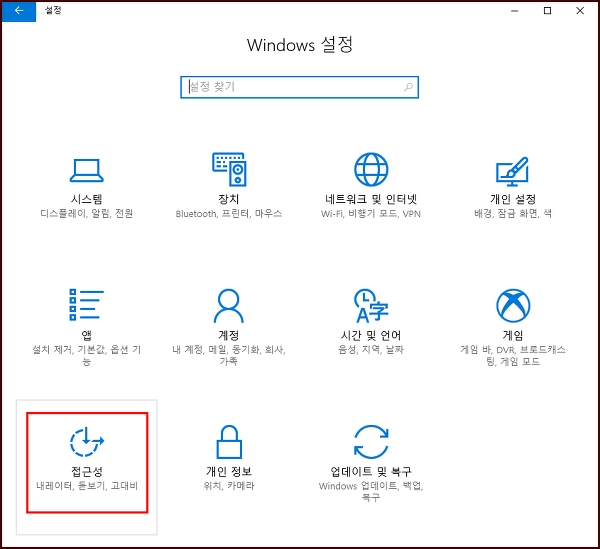Click 'Wi-Fi, 비행기 모드, VPN' description
The image size is (600, 549).
pyautogui.click(x=371, y=213)
